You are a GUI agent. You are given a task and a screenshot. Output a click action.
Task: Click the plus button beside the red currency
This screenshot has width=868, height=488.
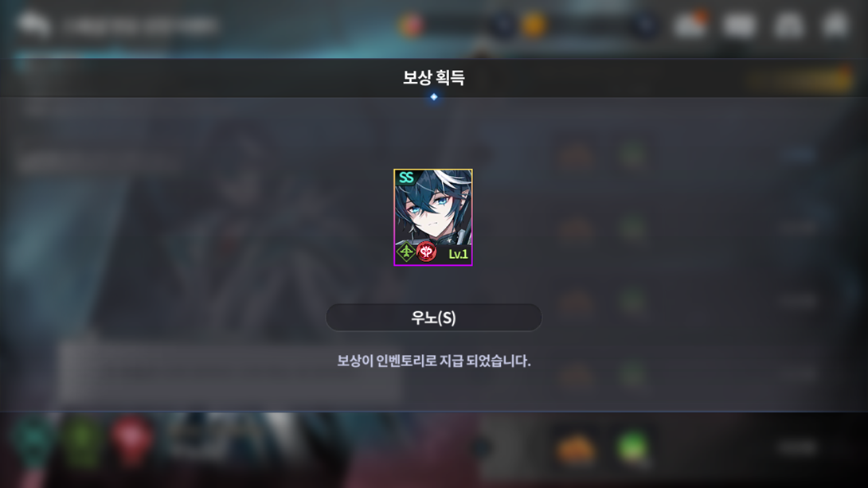503,25
